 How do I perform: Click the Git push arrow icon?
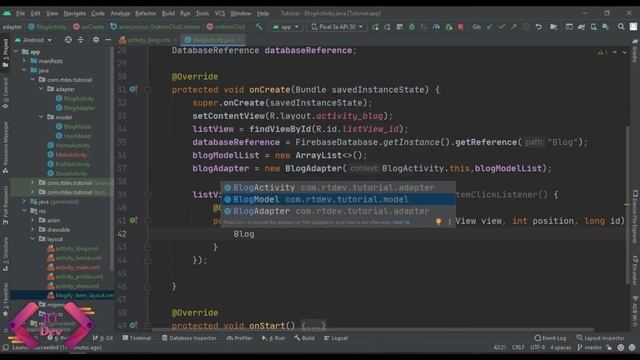click(x=513, y=27)
